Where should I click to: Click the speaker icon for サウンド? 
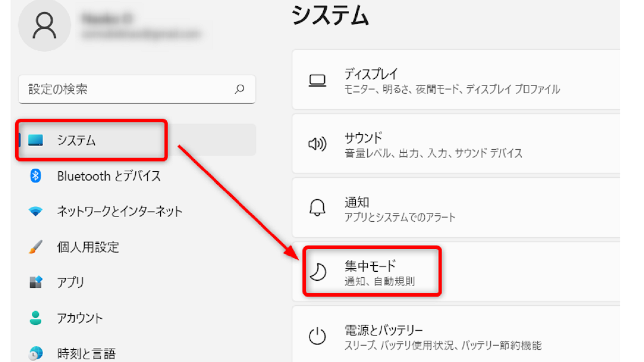[317, 144]
